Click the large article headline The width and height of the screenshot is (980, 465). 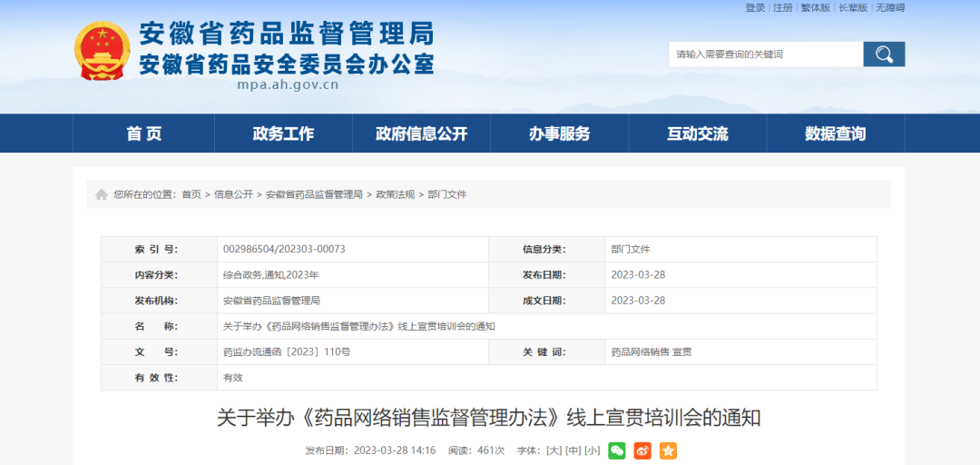point(489,418)
